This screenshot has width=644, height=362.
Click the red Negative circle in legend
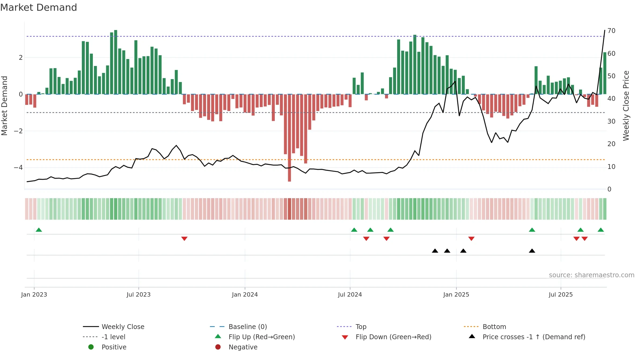tap(218, 347)
